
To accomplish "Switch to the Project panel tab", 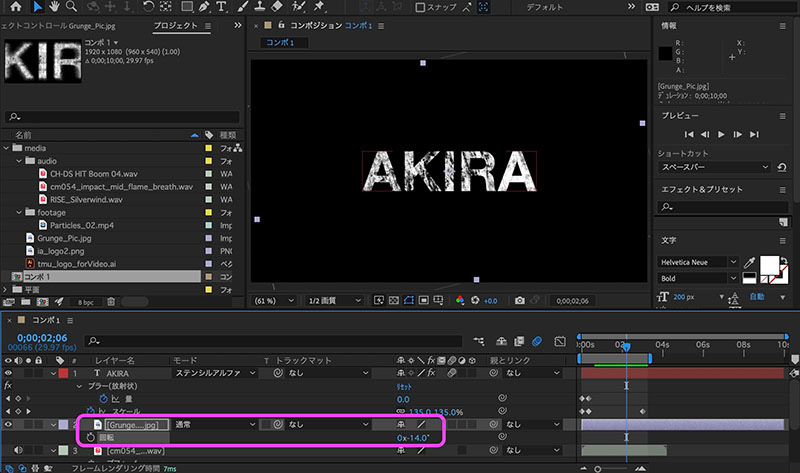I will [176, 26].
